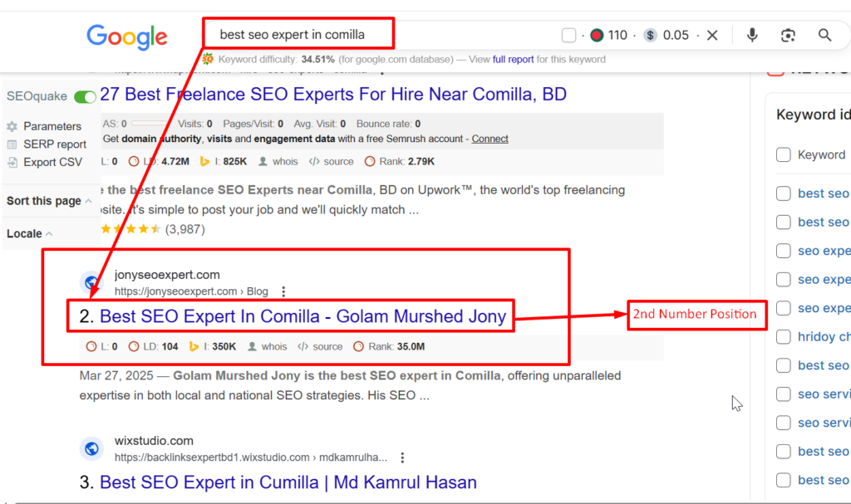The image size is (851, 504).
Task: Expand the Locale section
Action: (30, 233)
